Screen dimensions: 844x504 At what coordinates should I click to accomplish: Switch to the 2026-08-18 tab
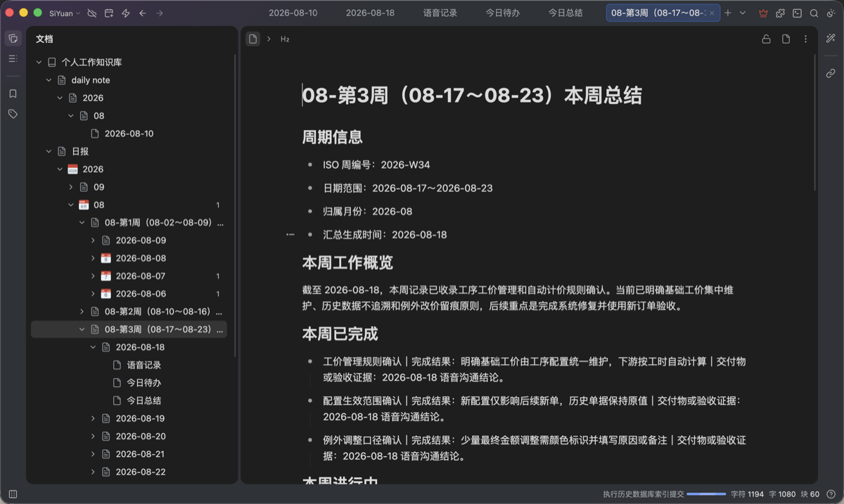371,13
